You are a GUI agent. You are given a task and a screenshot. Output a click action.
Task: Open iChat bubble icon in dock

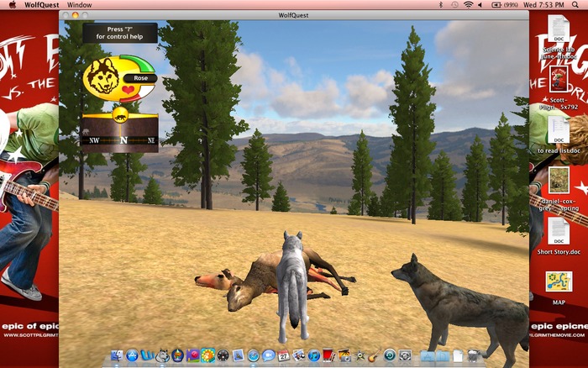coord(269,355)
